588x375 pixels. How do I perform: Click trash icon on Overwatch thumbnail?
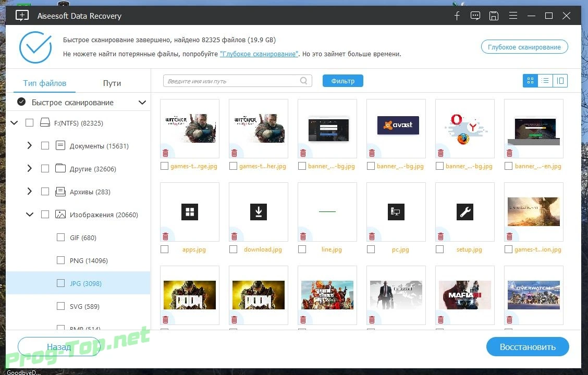pos(510,320)
